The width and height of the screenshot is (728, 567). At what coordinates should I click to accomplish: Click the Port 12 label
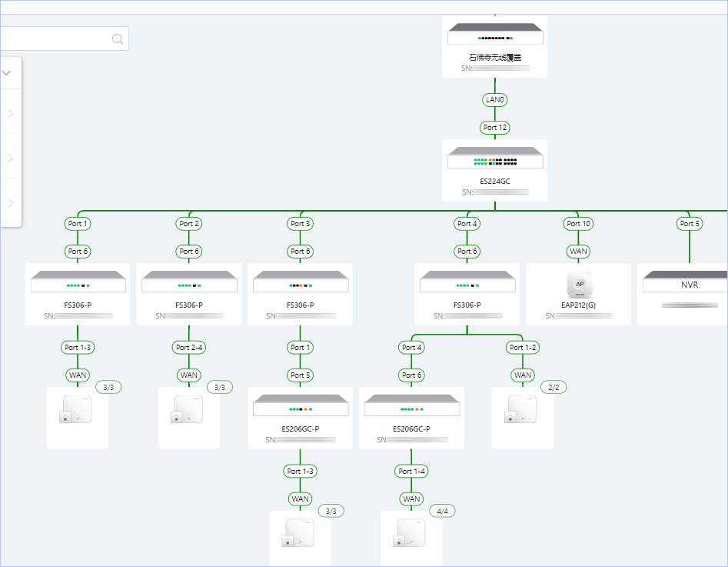(495, 128)
